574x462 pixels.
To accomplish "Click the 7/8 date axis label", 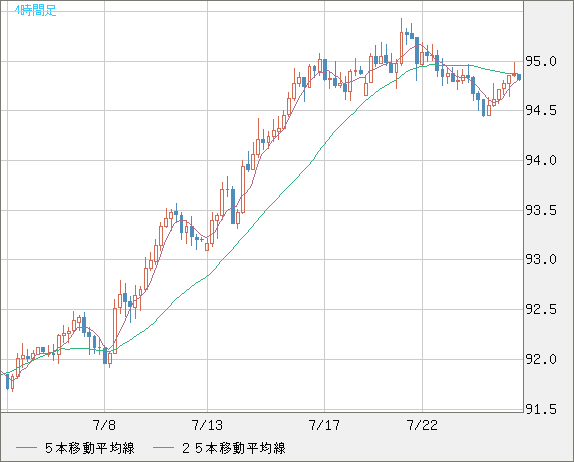I will [x=104, y=425].
